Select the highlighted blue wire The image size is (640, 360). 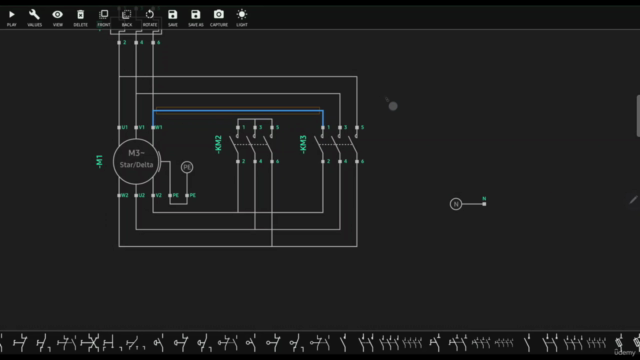coord(238,111)
